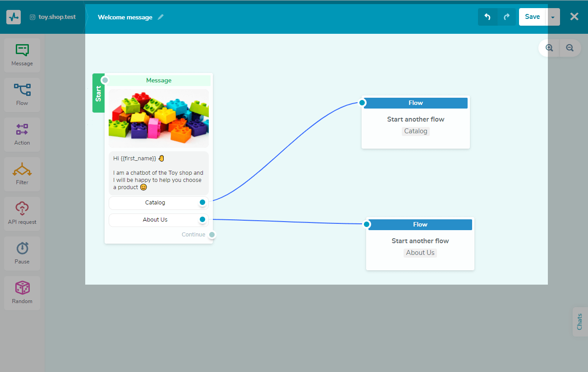
Task: Click the Continue output port
Action: (x=212, y=234)
